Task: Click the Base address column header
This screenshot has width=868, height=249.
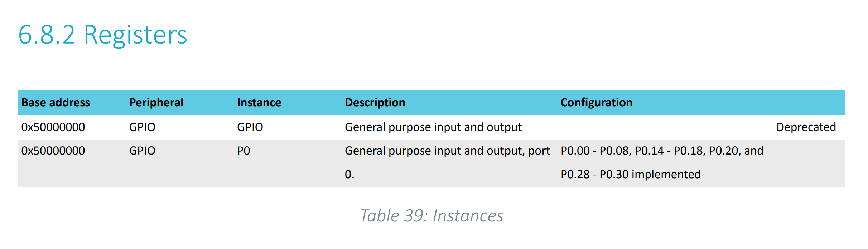Action: click(56, 103)
